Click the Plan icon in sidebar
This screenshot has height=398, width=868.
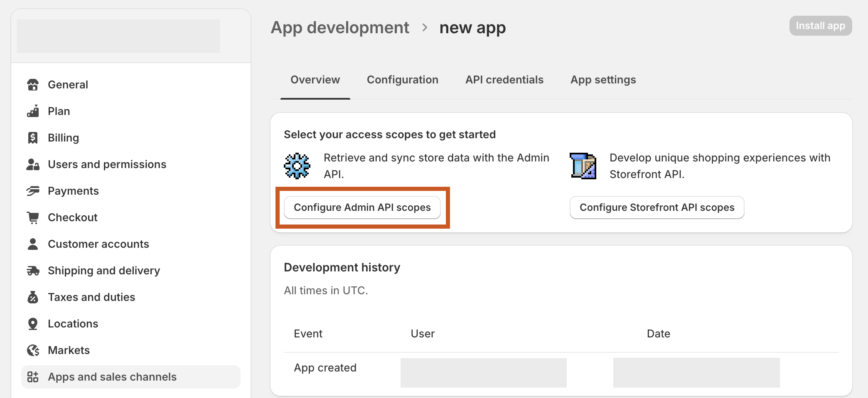coord(33,111)
